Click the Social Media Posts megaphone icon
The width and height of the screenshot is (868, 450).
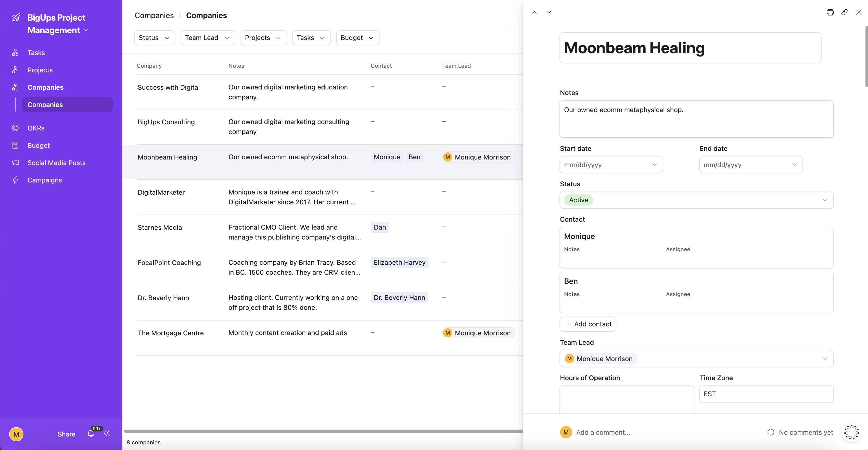pyautogui.click(x=15, y=163)
